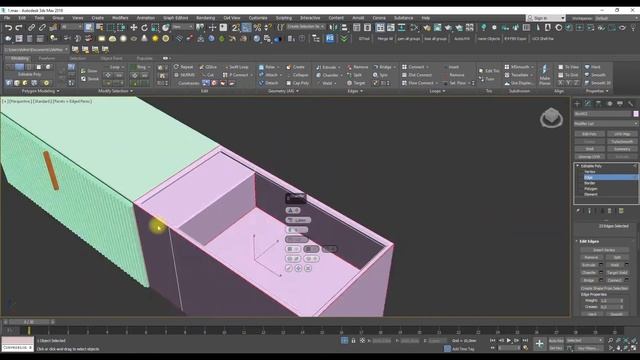Open the Modifier List dropdown

coord(606,123)
